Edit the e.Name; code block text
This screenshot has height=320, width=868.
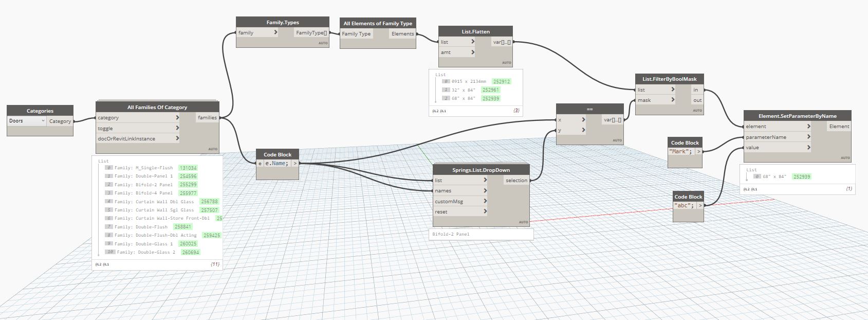(x=277, y=163)
